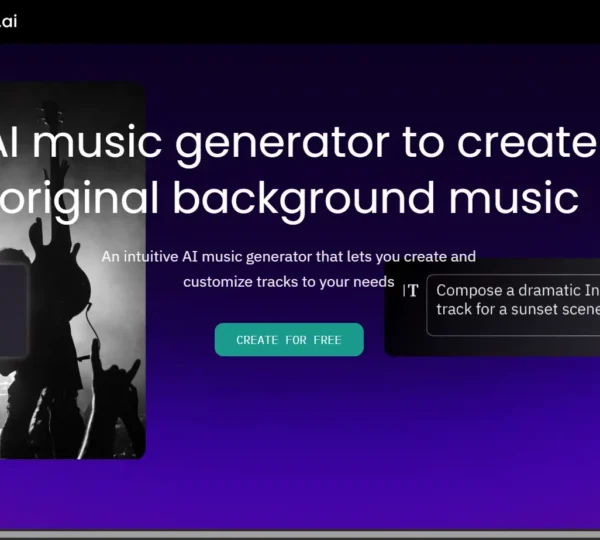This screenshot has width=600, height=540.
Task: Click the ".ai" logo in the header
Action: [x=8, y=21]
